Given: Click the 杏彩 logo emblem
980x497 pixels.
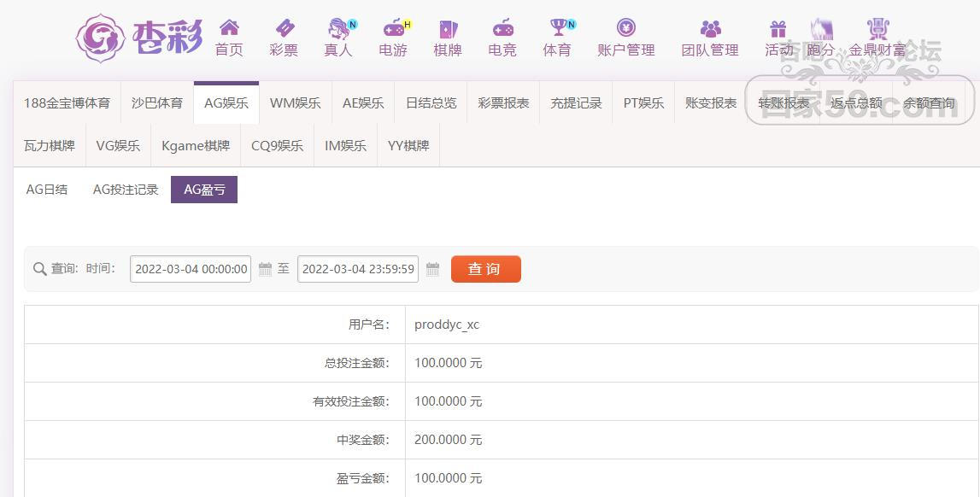Looking at the screenshot, I should coord(100,38).
